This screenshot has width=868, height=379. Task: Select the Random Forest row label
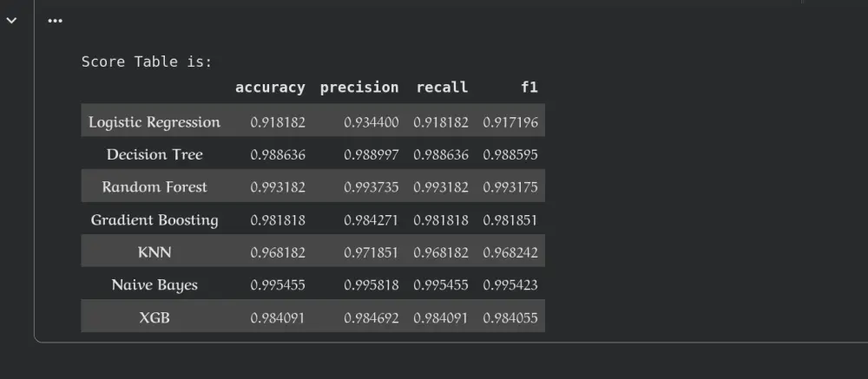[x=155, y=187]
